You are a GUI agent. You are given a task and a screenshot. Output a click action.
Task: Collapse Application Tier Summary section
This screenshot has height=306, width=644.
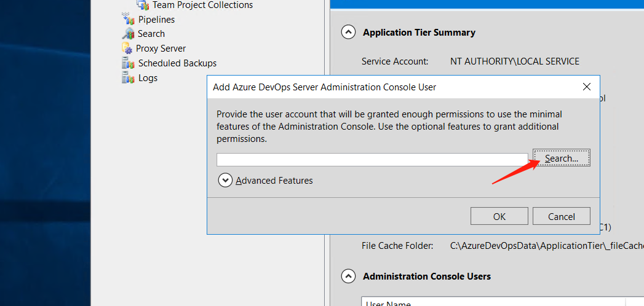[348, 32]
